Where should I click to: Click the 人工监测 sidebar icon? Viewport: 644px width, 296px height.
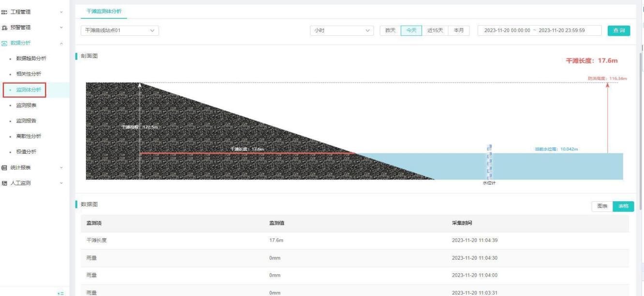pos(4,183)
